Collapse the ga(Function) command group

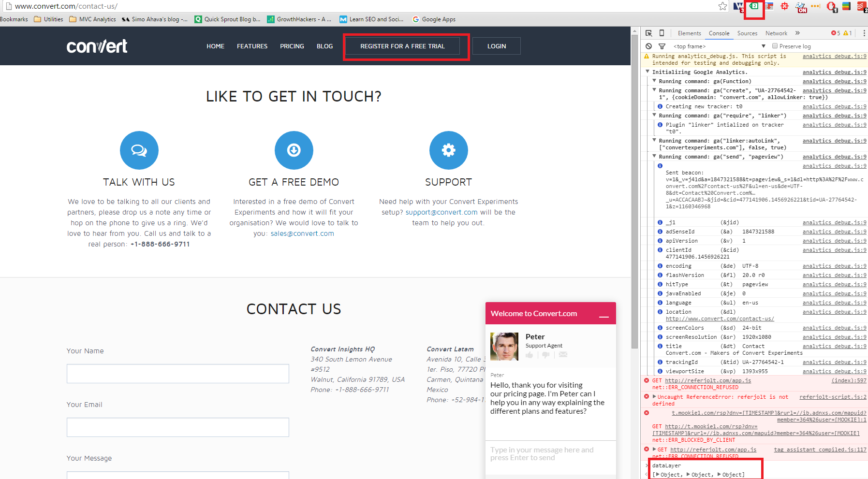pyautogui.click(x=654, y=81)
